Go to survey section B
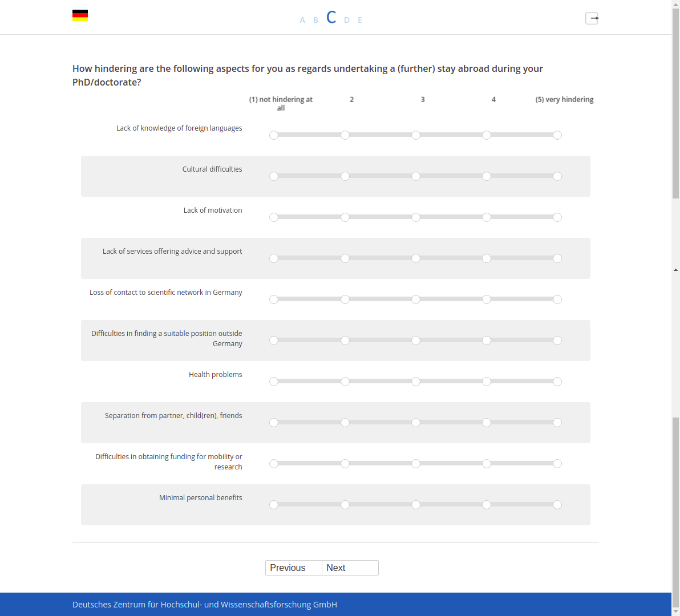The image size is (680, 616). pos(315,20)
